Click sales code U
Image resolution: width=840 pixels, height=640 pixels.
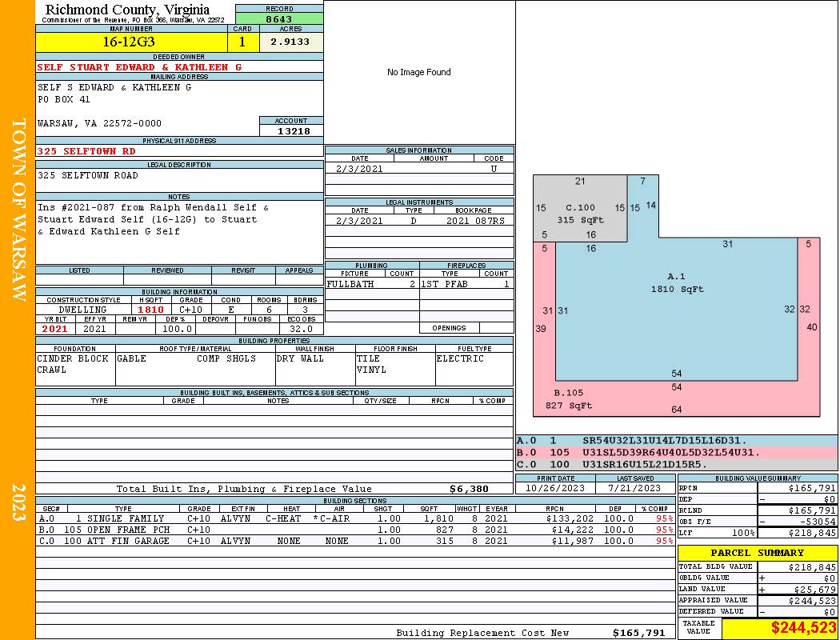[x=494, y=169]
